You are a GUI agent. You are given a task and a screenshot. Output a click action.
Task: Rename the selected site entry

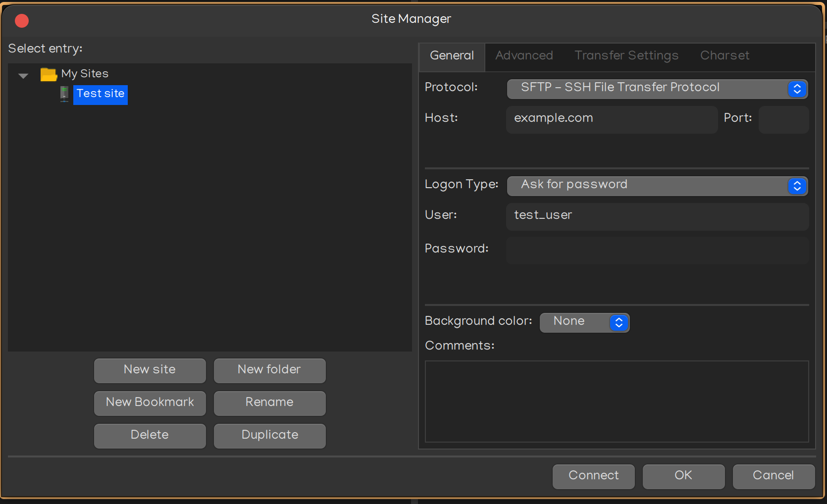coord(269,403)
